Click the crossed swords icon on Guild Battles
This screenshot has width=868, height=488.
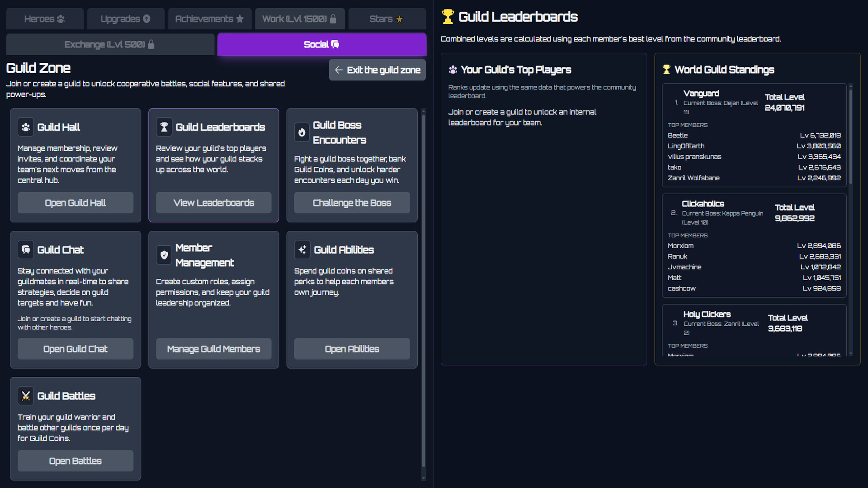tap(26, 395)
